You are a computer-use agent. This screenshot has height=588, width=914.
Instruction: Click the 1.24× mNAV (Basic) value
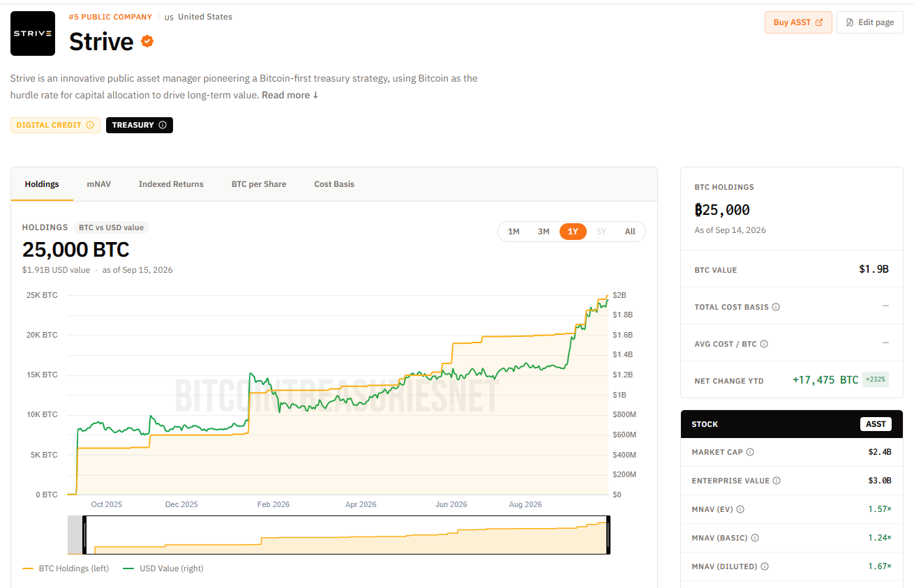click(x=880, y=538)
